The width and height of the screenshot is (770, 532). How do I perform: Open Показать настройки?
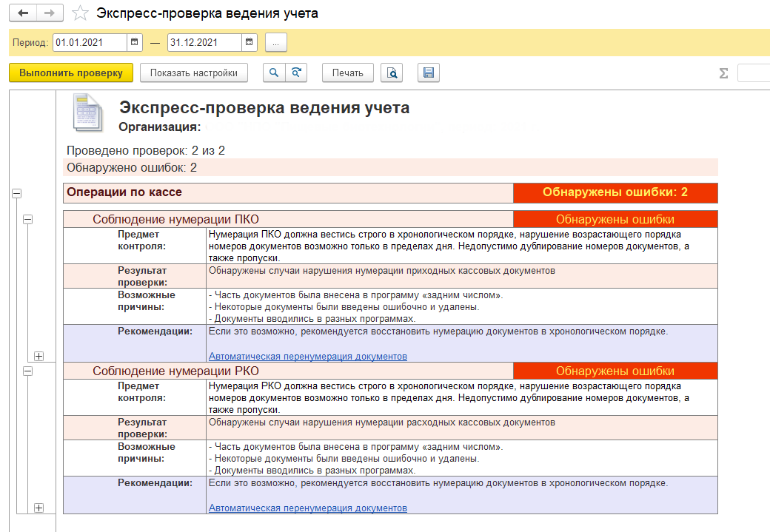(x=193, y=73)
